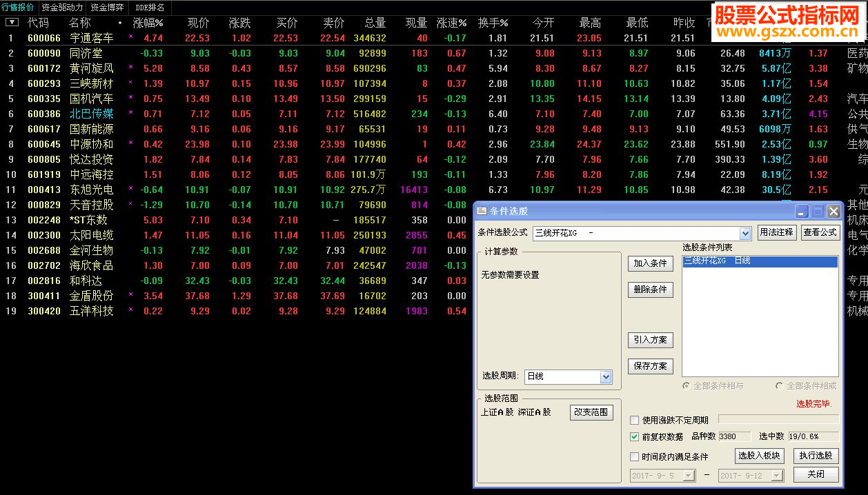Sort by the 换手% column header

tap(493, 23)
